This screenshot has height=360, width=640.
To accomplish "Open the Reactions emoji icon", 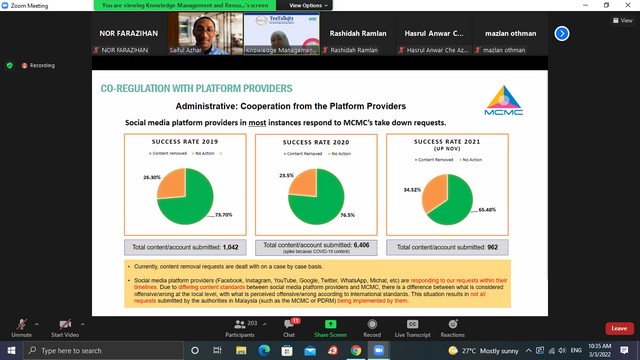I will pyautogui.click(x=453, y=324).
